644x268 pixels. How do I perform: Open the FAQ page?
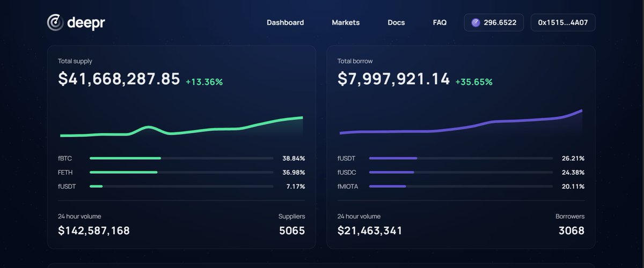click(440, 23)
